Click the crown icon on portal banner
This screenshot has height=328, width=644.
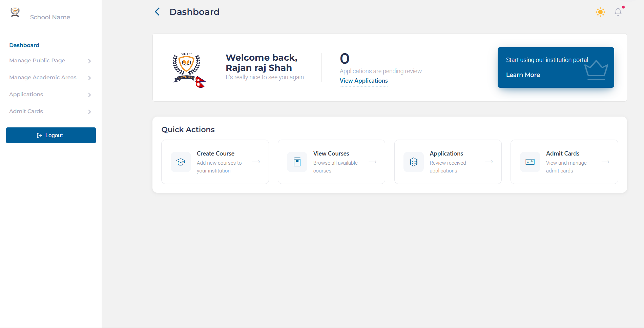pos(596,70)
